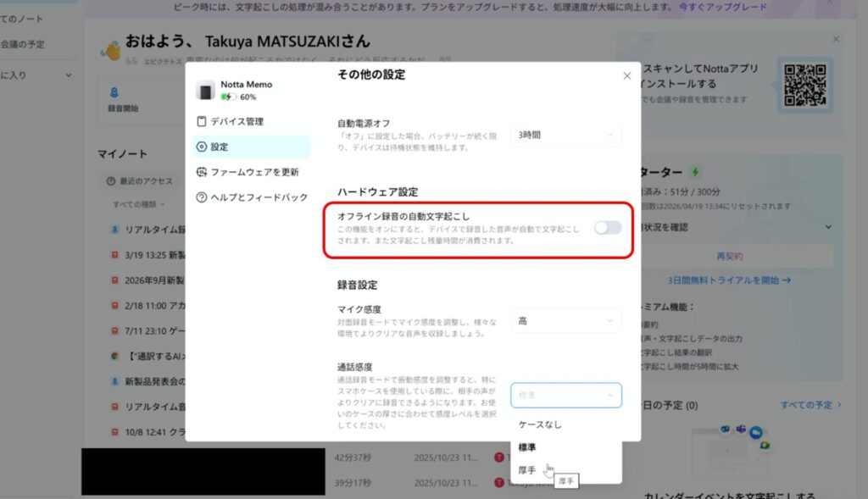The width and height of the screenshot is (868, 499).
Task: Select ケースなし from the sensitivity list
Action: (x=540, y=424)
